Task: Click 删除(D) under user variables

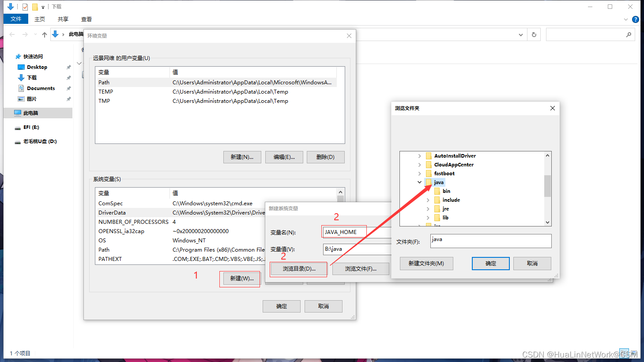Action: coord(325,157)
